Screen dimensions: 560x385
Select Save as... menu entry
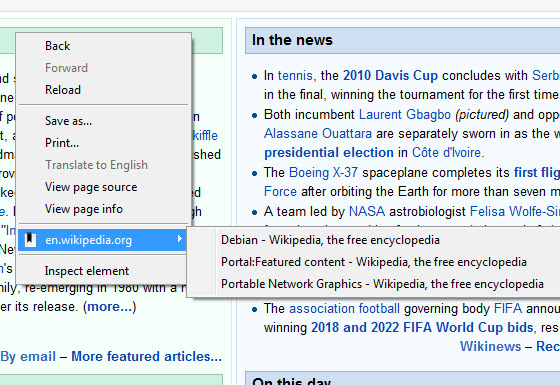pos(103,121)
